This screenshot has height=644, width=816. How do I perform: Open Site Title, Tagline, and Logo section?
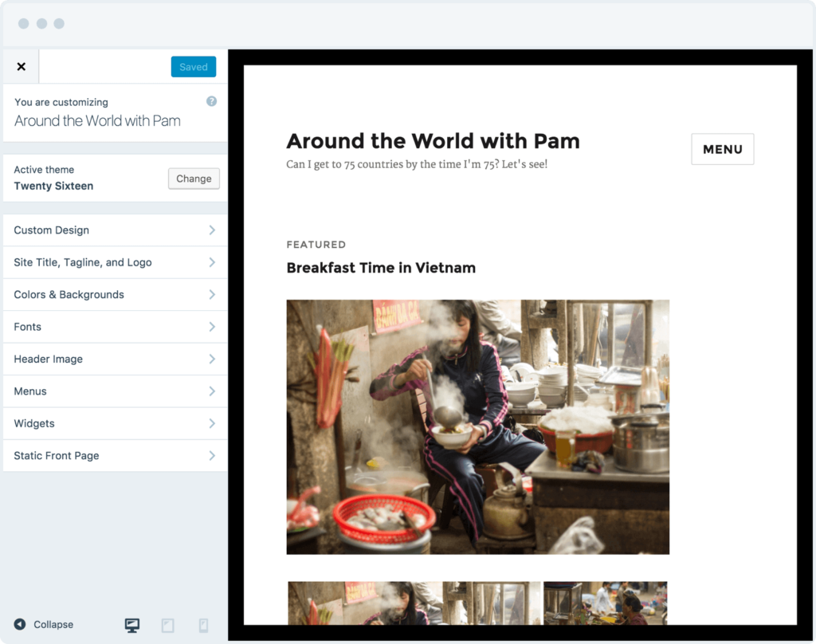[x=115, y=262]
